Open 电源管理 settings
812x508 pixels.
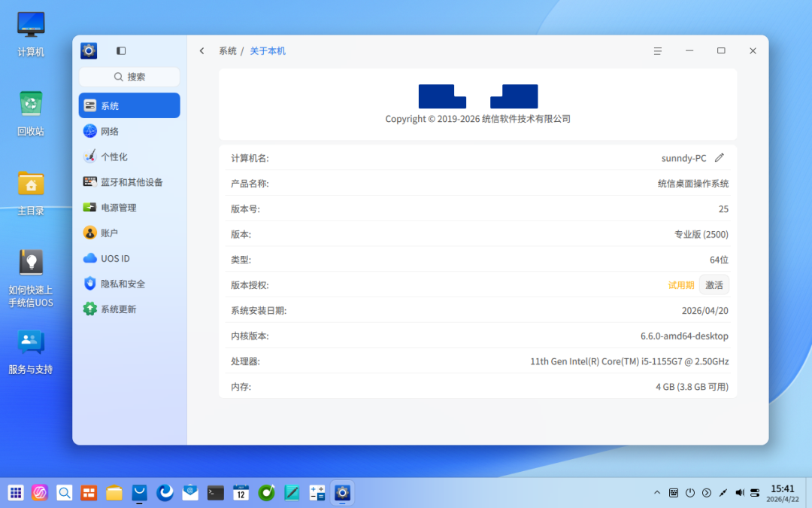(129, 208)
